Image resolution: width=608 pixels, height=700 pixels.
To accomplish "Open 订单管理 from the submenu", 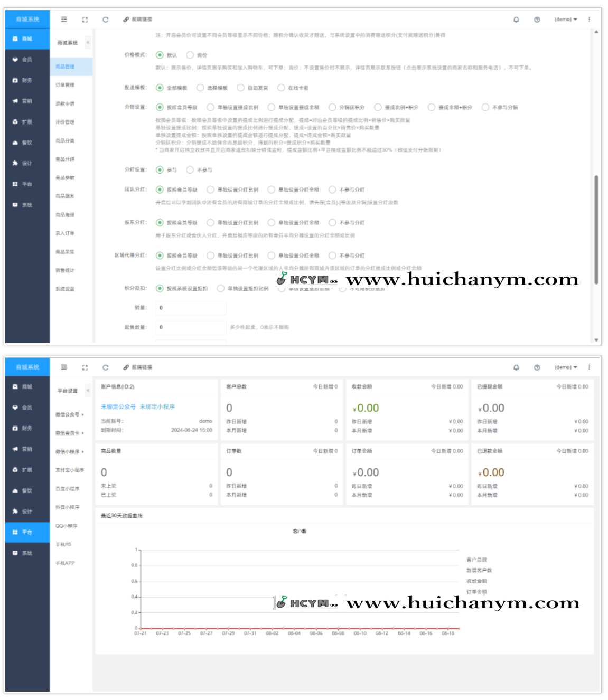I will tap(64, 84).
